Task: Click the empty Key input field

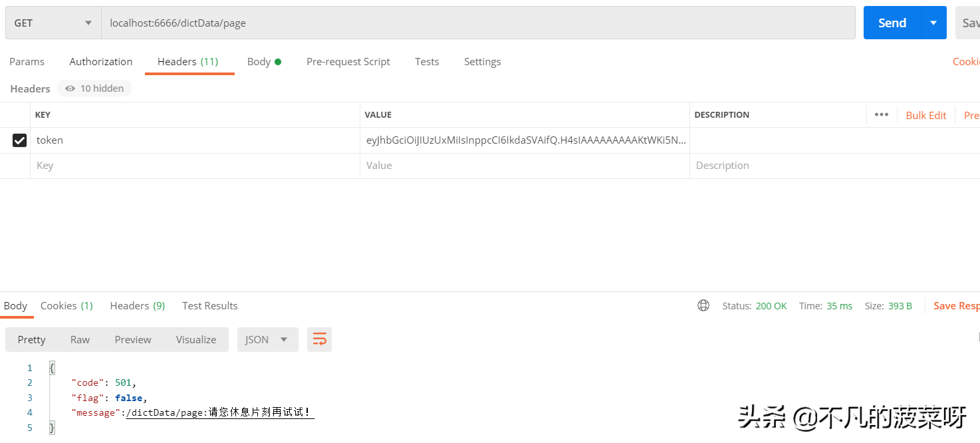Action: [194, 166]
